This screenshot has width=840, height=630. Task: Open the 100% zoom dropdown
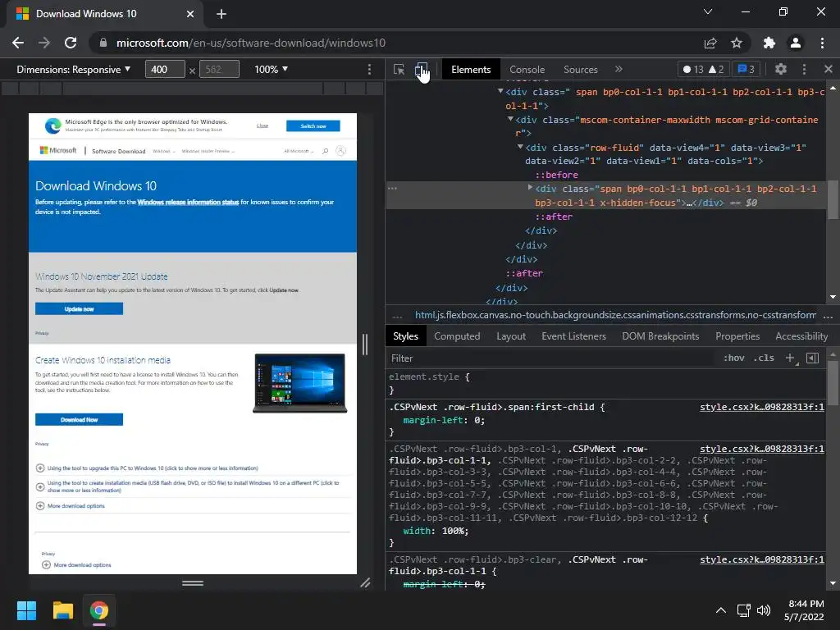[271, 70]
